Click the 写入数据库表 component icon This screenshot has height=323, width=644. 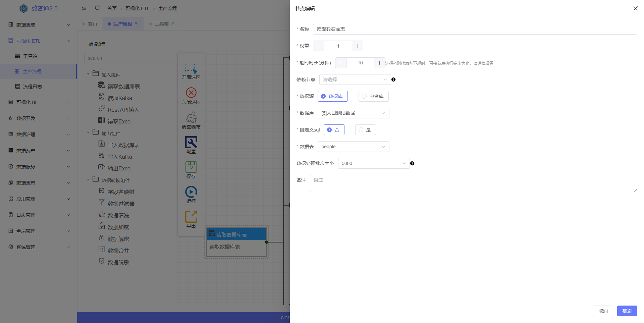(x=101, y=144)
